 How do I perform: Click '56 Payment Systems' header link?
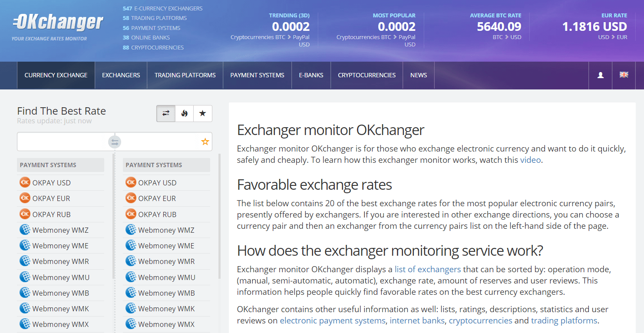tap(152, 28)
